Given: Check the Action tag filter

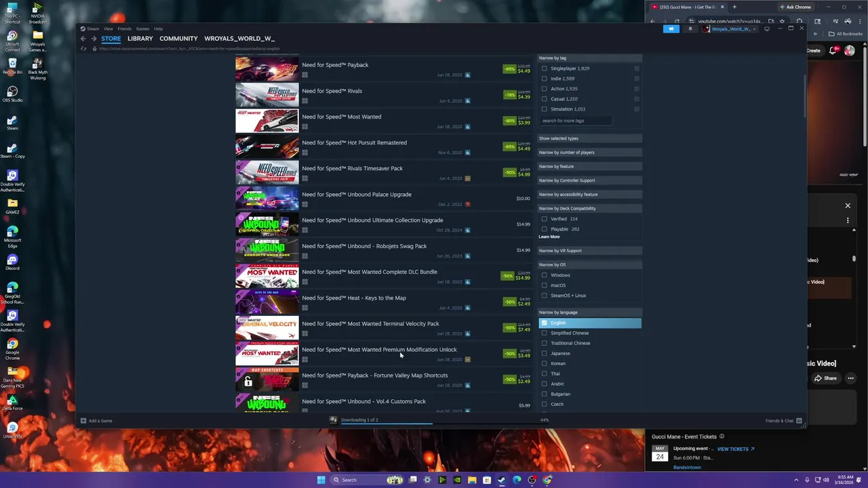Looking at the screenshot, I should [x=544, y=89].
